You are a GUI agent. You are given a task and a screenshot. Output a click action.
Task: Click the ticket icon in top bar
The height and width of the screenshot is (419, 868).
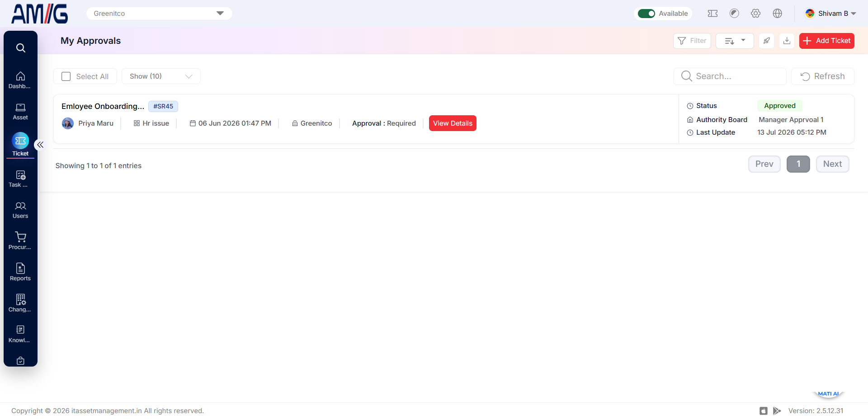coord(712,14)
